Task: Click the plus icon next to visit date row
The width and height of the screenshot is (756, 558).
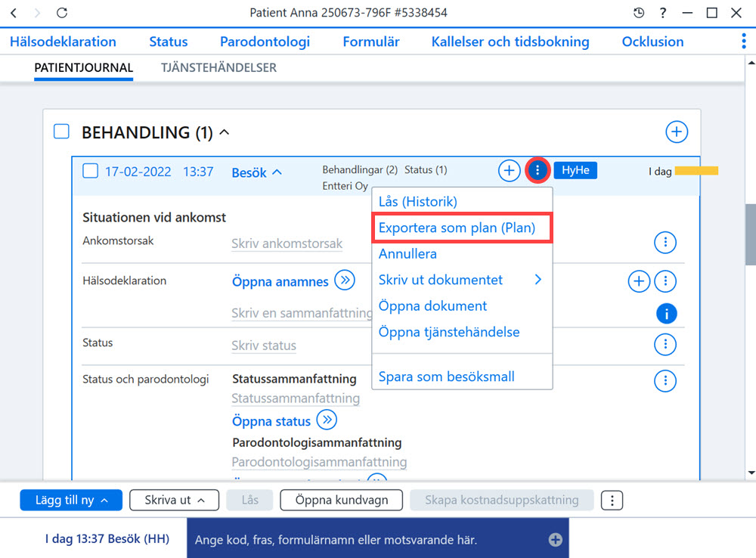Action: click(509, 170)
